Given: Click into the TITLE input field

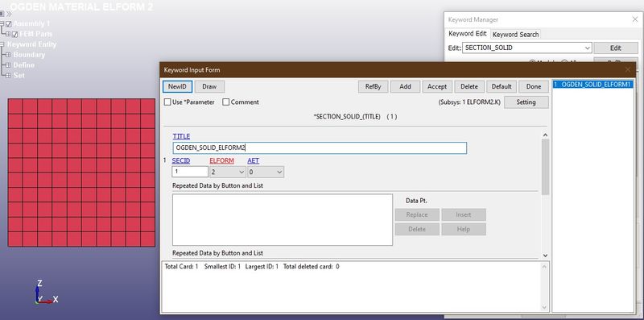Looking at the screenshot, I should pyautogui.click(x=320, y=148).
